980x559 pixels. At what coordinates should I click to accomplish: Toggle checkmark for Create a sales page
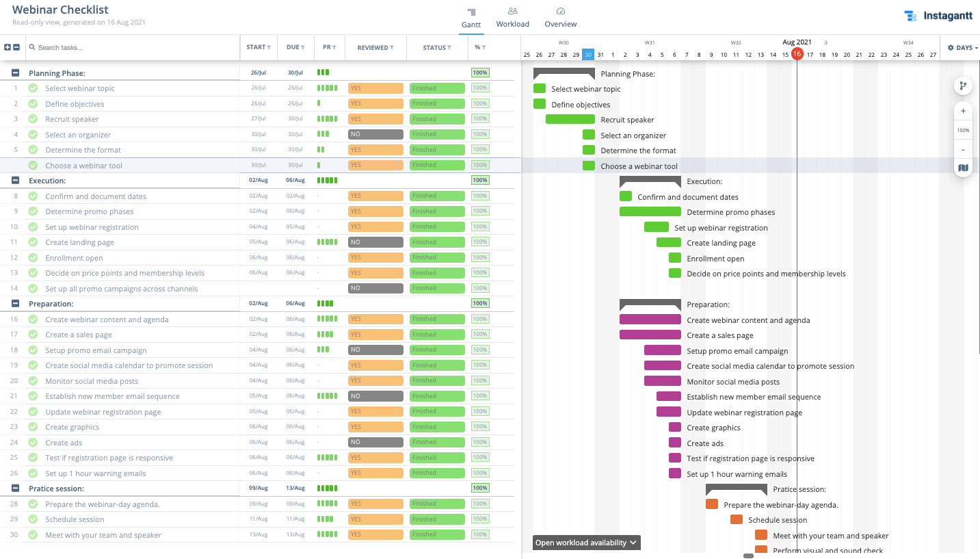[33, 335]
